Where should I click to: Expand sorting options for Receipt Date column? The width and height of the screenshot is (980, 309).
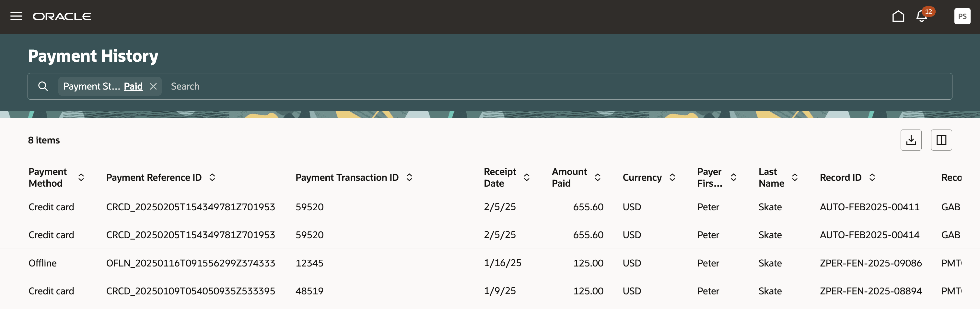pos(527,177)
